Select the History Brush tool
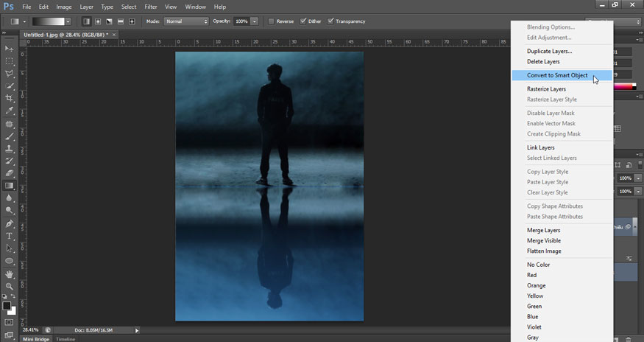This screenshot has height=342, width=644. (9, 161)
